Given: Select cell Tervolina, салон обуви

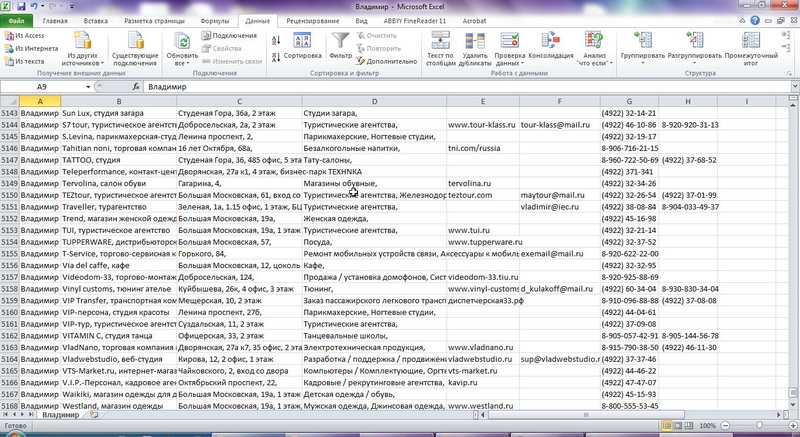Looking at the screenshot, I should (119, 184).
